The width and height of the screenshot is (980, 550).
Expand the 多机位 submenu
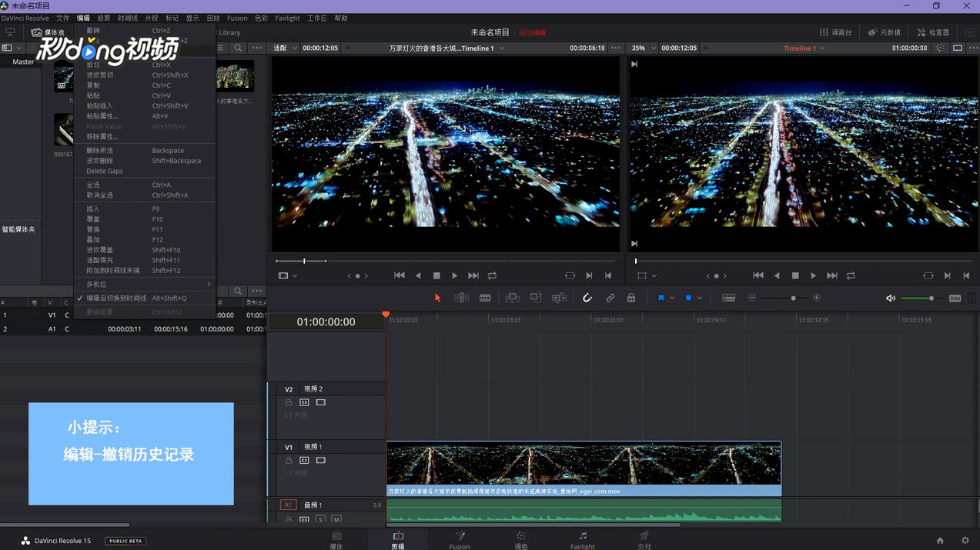(x=144, y=285)
